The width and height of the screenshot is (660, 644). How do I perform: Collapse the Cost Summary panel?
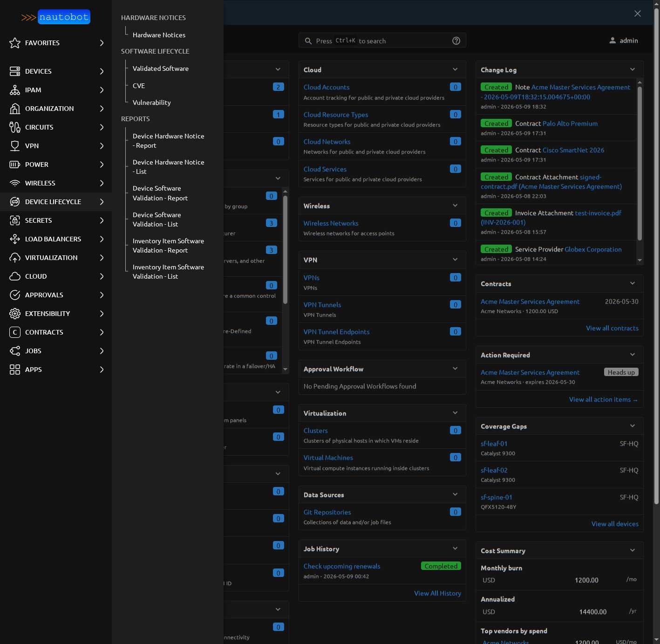coord(633,550)
